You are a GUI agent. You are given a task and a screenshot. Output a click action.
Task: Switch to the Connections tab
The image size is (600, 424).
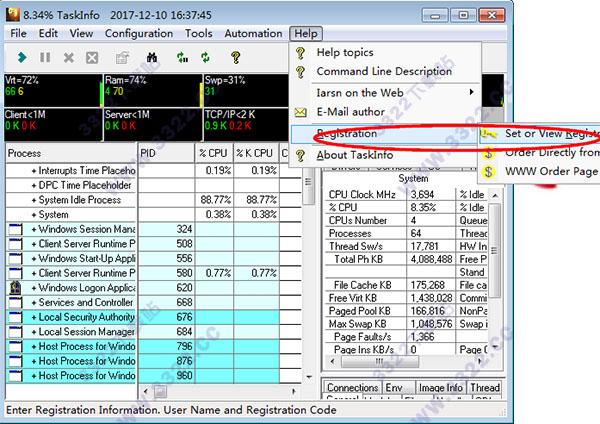pos(353,387)
